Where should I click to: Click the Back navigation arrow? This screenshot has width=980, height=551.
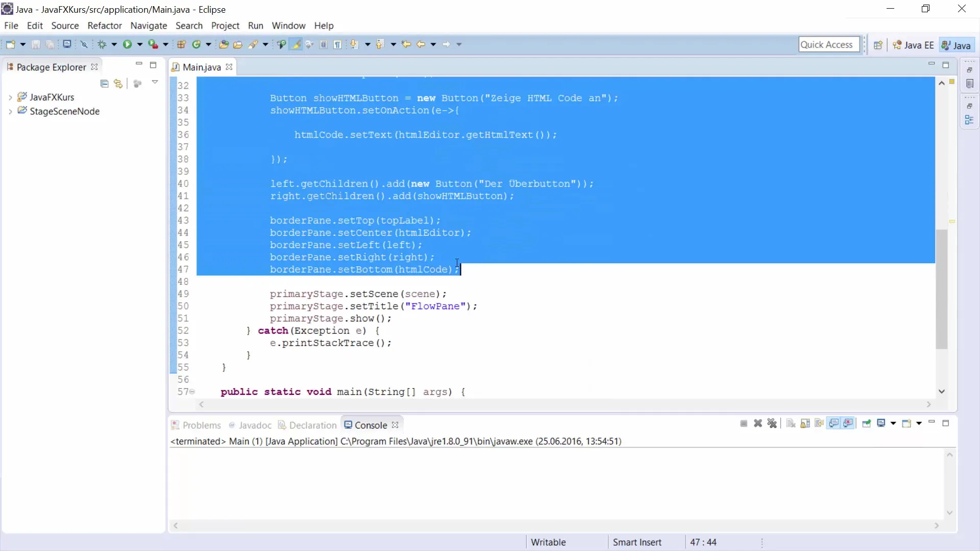click(x=421, y=44)
